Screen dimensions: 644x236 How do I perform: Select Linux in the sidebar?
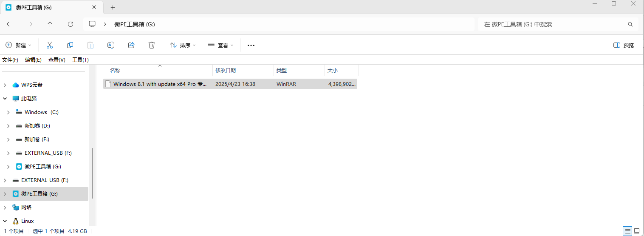28,221
